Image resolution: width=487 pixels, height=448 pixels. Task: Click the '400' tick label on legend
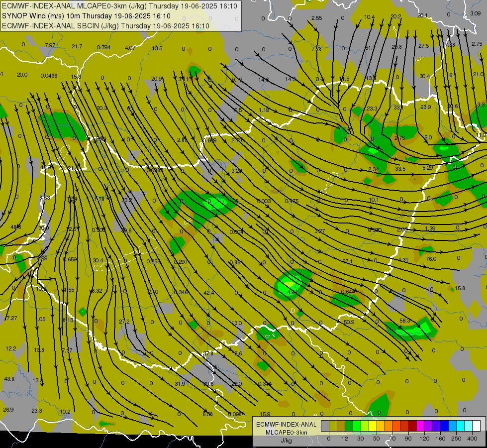coord(472,439)
